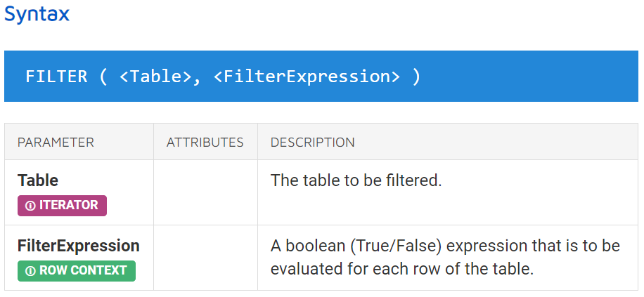Click the info icon in ROW CONTEXT badge

coord(30,271)
